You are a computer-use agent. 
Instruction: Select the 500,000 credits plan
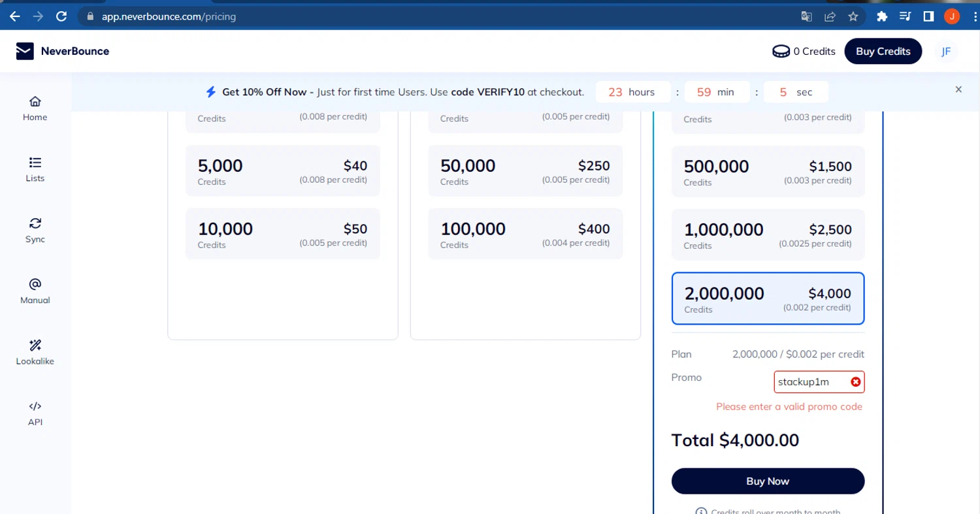tap(768, 171)
